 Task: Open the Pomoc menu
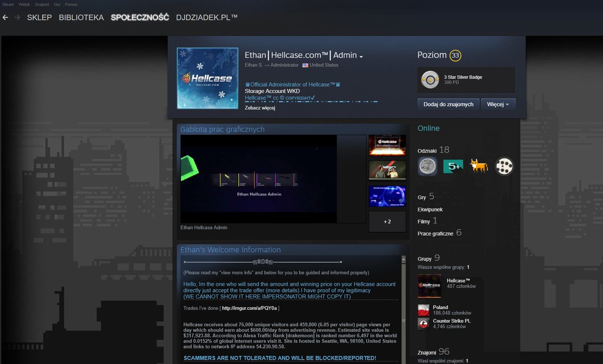[71, 4]
